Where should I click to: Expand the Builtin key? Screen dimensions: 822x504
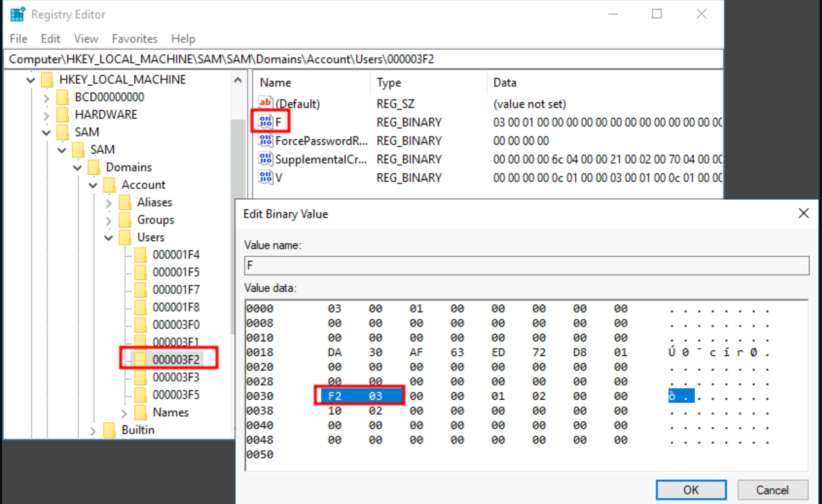(93, 431)
